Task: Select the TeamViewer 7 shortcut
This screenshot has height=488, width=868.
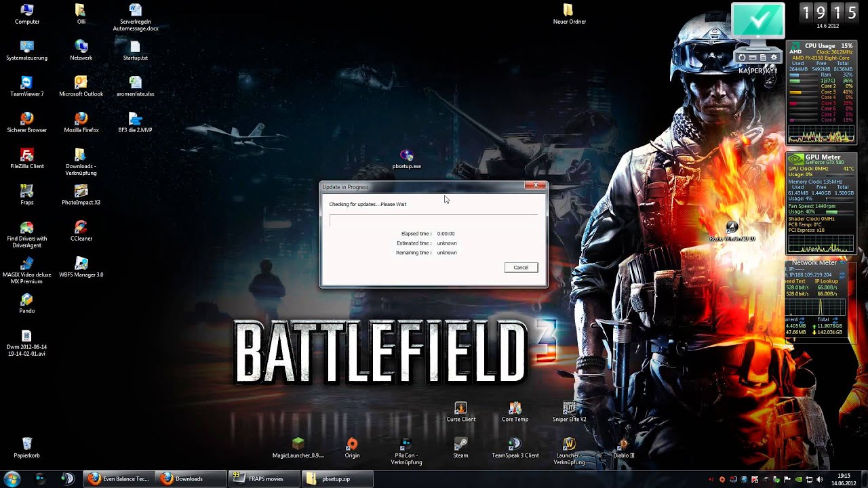Action: [x=27, y=87]
